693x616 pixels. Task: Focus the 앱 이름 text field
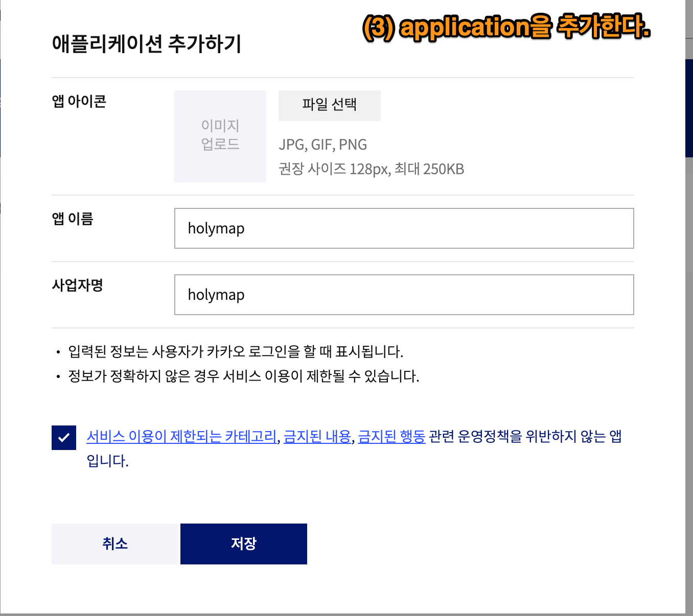404,228
